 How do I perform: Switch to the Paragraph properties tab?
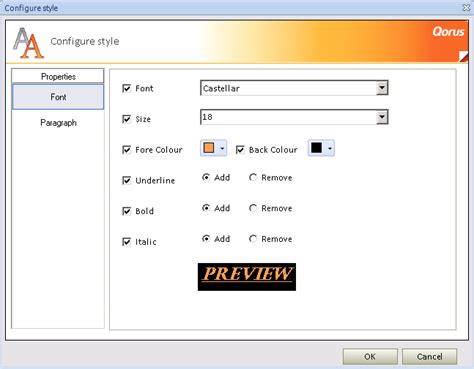coord(58,123)
